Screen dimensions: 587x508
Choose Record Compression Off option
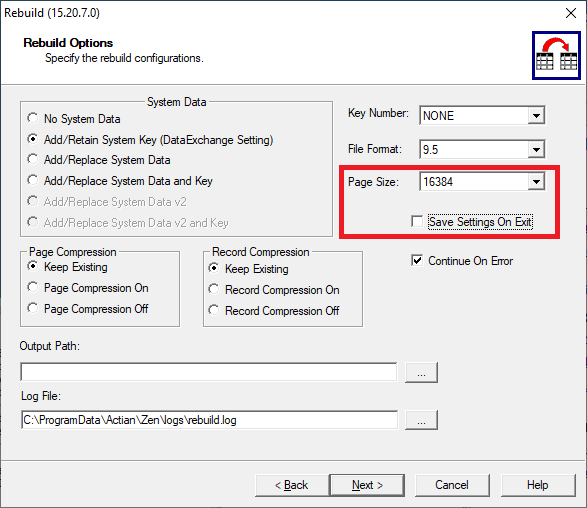274,311
